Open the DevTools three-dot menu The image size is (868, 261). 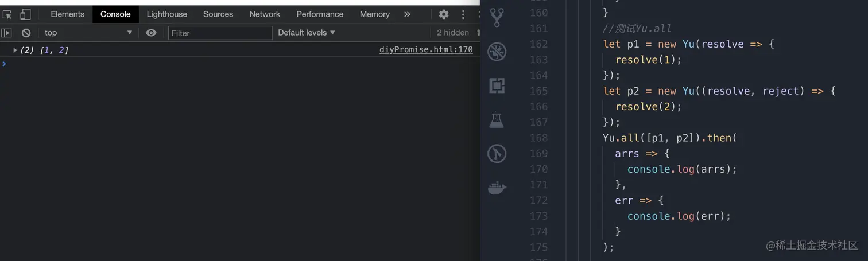[x=463, y=14]
